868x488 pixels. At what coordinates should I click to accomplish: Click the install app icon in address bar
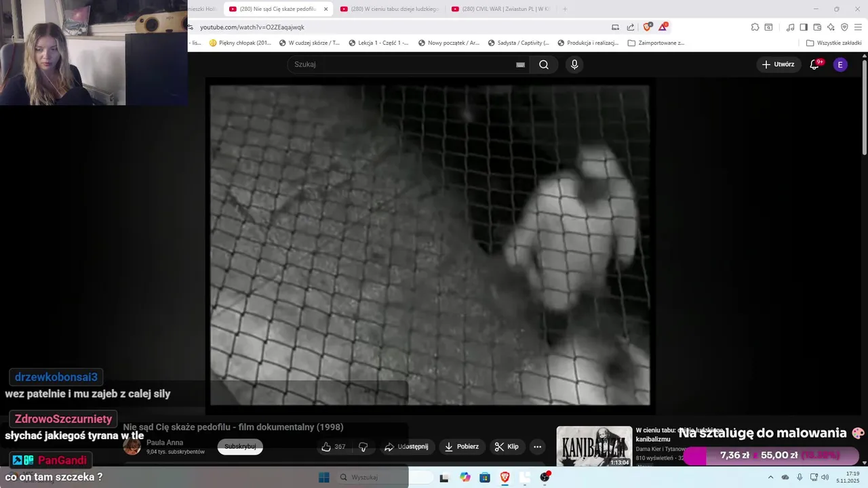615,27
